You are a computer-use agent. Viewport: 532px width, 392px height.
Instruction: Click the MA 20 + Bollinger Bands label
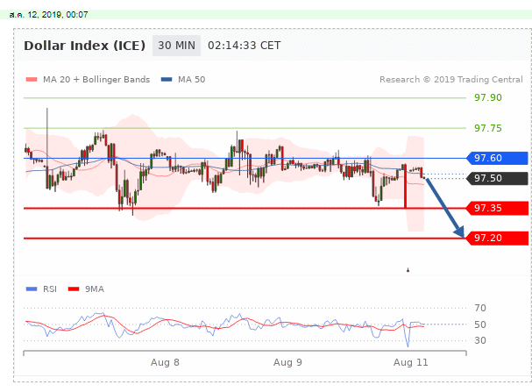(96, 80)
